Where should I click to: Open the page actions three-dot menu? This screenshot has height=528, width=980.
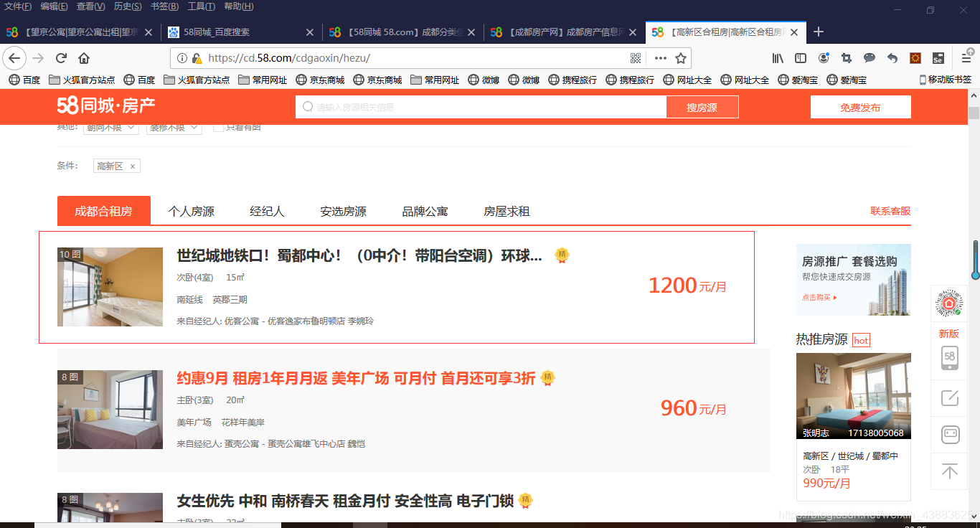pos(661,58)
